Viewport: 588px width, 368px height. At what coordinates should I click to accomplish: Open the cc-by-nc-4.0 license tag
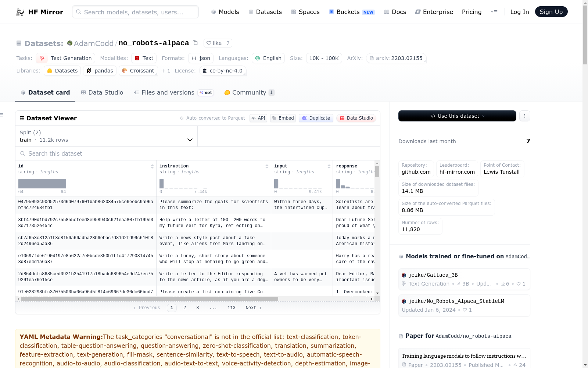223,71
